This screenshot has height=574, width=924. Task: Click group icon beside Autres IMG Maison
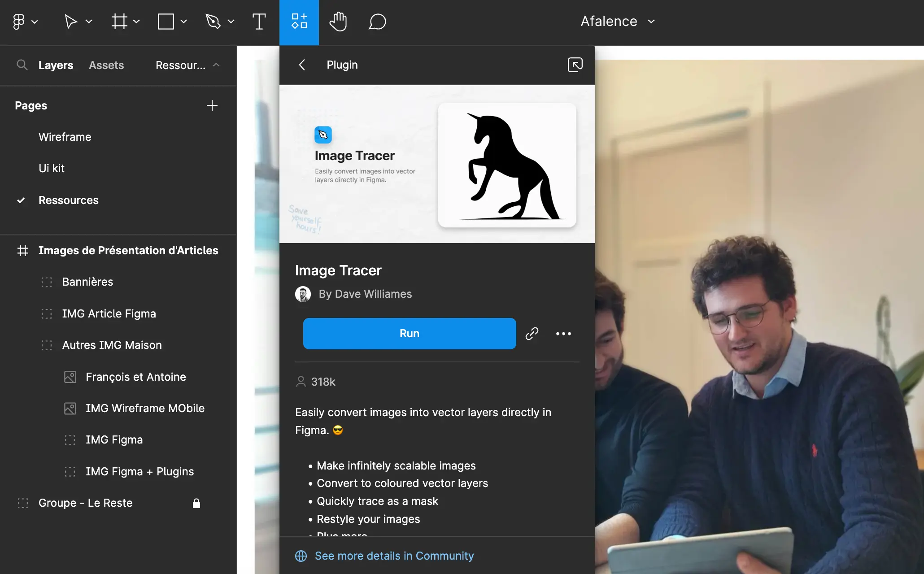(x=47, y=345)
